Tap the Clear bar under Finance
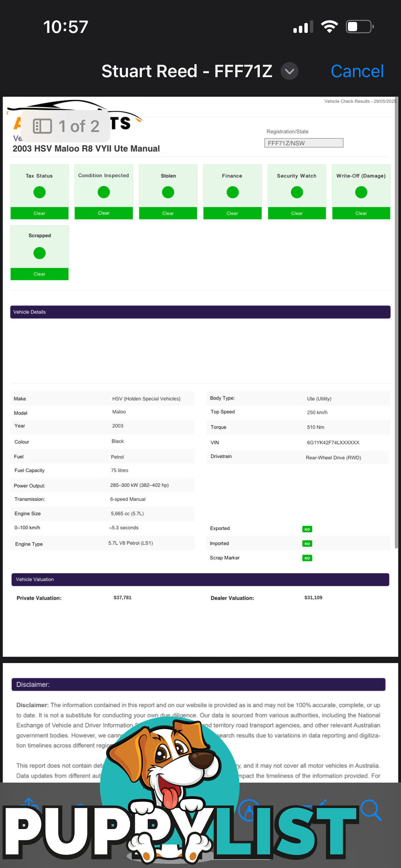Viewport: 401px width, 868px height. (233, 213)
